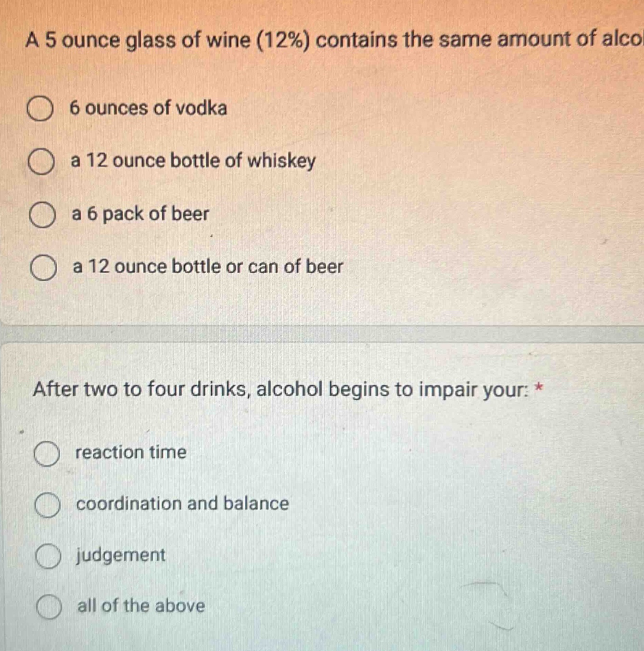Screen dimensions: 644x651
Task: Click the "coordination and balance" label
Action: pyautogui.click(x=182, y=504)
